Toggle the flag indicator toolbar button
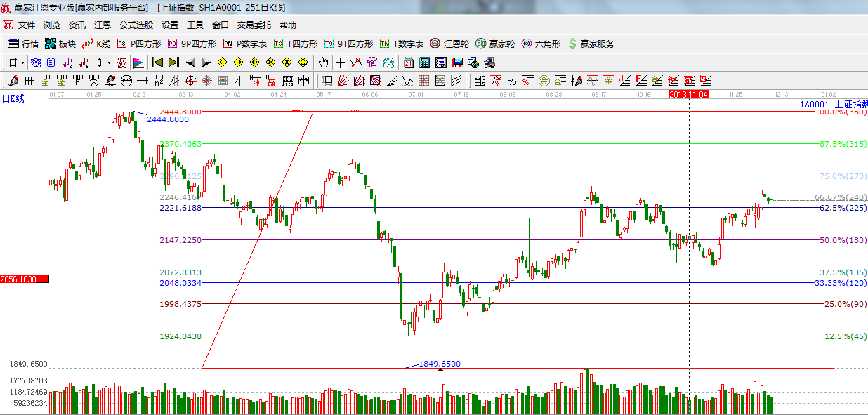This screenshot has width=868, height=415. [138, 62]
